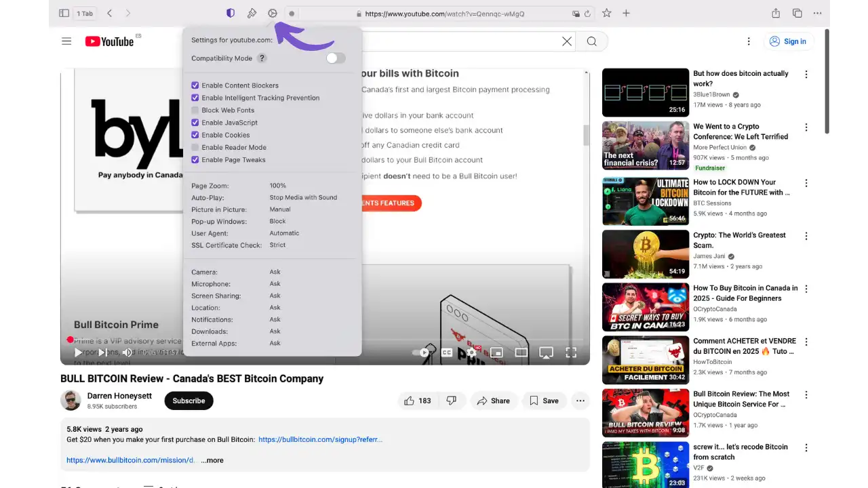868x488 pixels.
Task: Open the purple shield extension icon
Action: (230, 13)
